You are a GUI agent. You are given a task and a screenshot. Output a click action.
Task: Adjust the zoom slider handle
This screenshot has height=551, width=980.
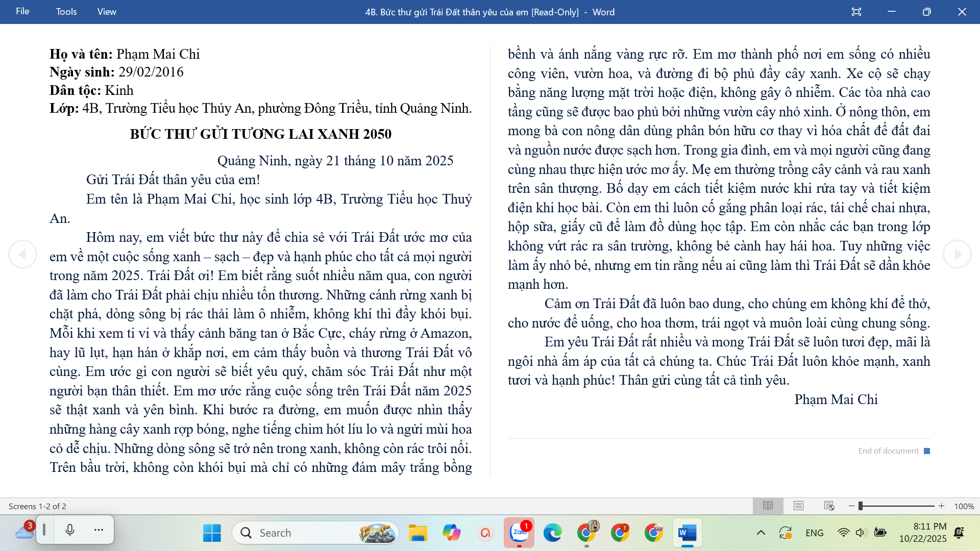[x=861, y=506]
